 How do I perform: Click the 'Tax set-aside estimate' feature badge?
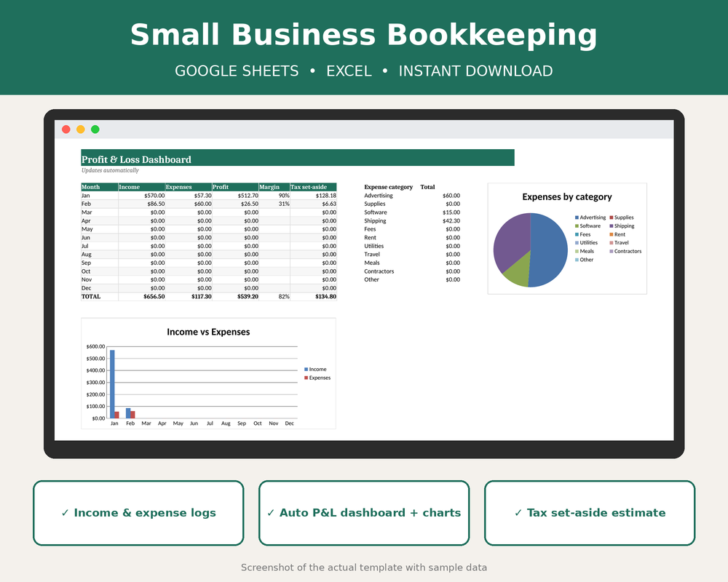590,513
